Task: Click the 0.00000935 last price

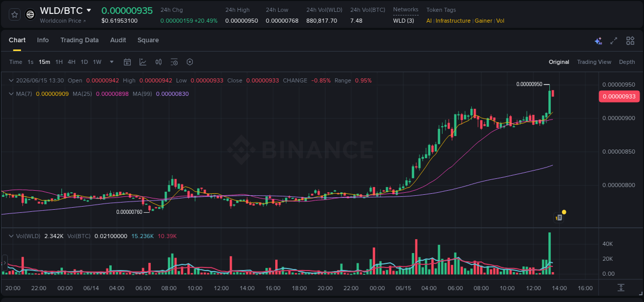Action: (x=127, y=10)
